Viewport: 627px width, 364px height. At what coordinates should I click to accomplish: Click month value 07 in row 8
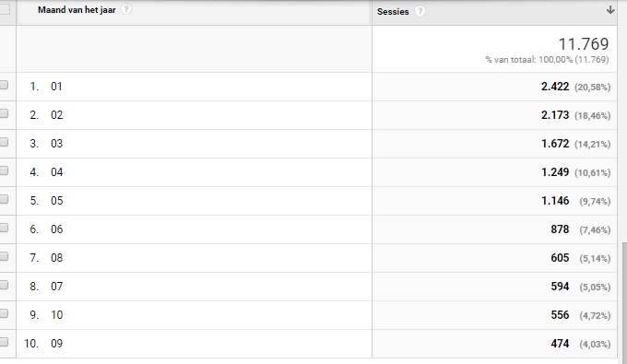[x=56, y=286]
